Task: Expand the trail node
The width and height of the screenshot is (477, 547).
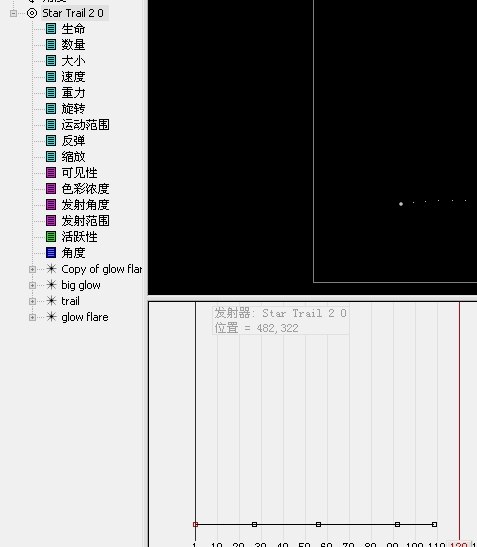Action: (32, 301)
